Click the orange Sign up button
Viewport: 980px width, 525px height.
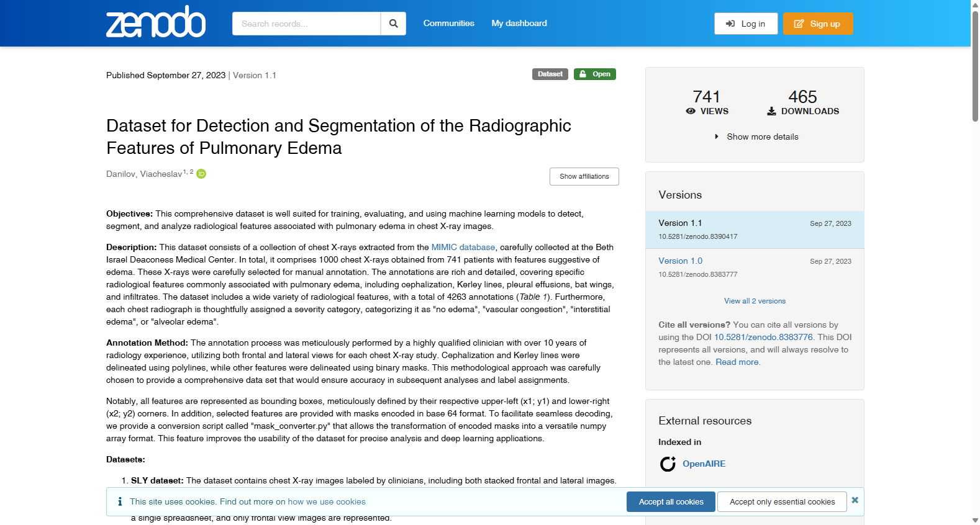pos(818,24)
